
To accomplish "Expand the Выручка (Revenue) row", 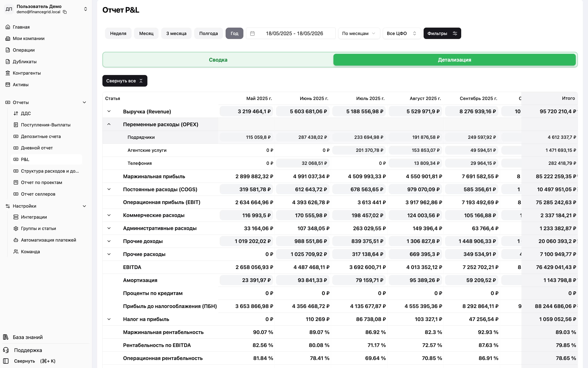I will coord(109,111).
